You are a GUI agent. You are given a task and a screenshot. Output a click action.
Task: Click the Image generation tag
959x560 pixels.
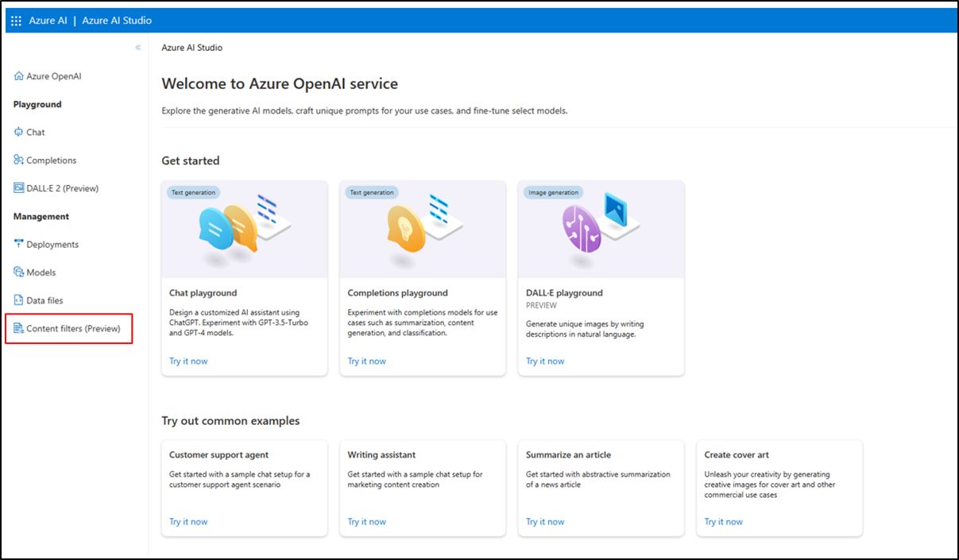[553, 192]
